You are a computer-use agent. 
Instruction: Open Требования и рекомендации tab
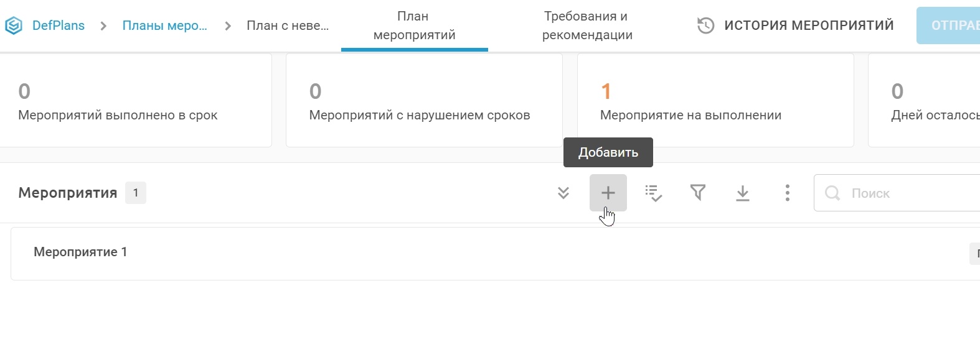pos(587,25)
